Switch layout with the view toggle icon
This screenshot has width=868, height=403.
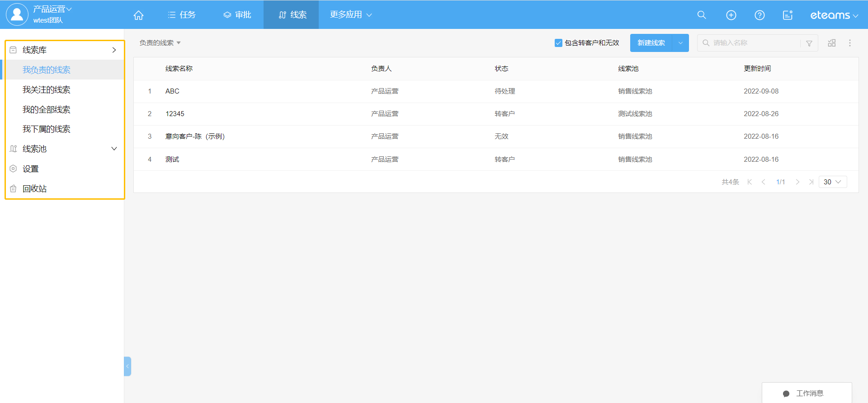coord(831,43)
